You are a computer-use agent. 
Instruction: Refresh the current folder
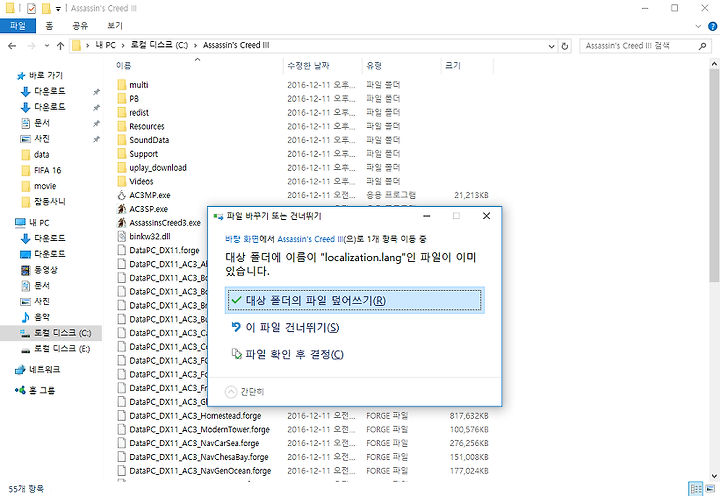point(565,46)
